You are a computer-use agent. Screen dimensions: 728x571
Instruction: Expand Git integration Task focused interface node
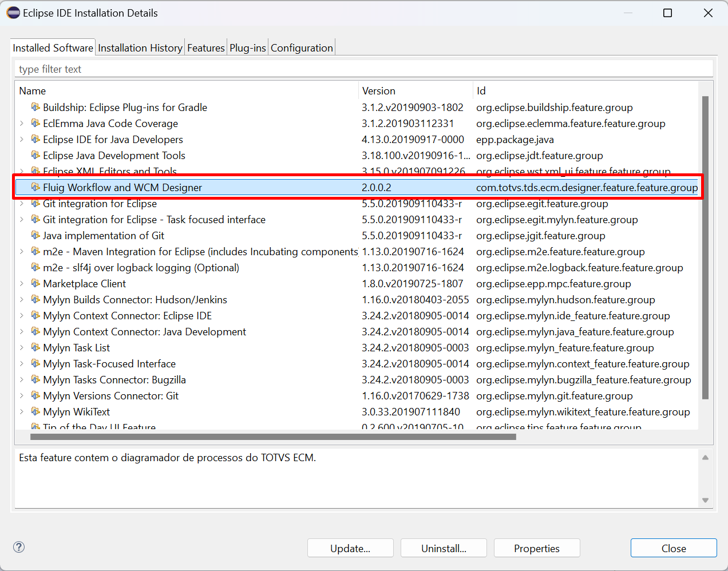[x=22, y=219]
